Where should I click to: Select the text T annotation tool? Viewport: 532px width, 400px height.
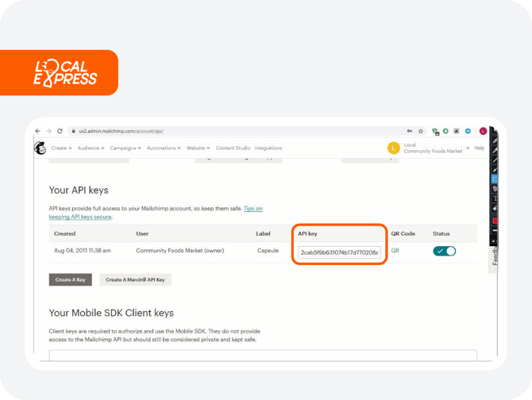coord(495,198)
